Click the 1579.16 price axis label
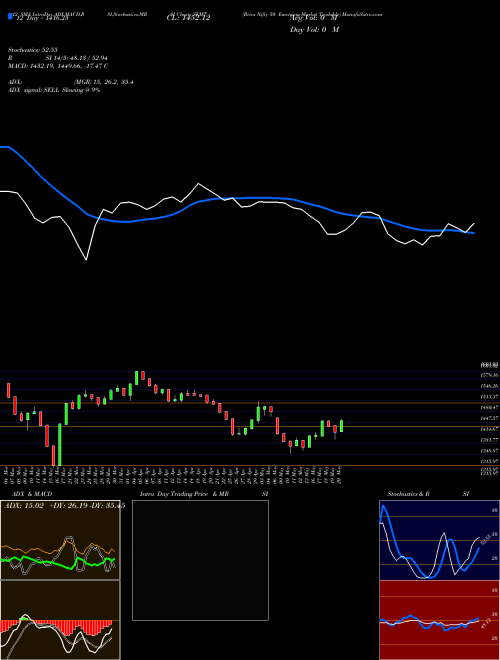This screenshot has height=660, width=500. (490, 375)
